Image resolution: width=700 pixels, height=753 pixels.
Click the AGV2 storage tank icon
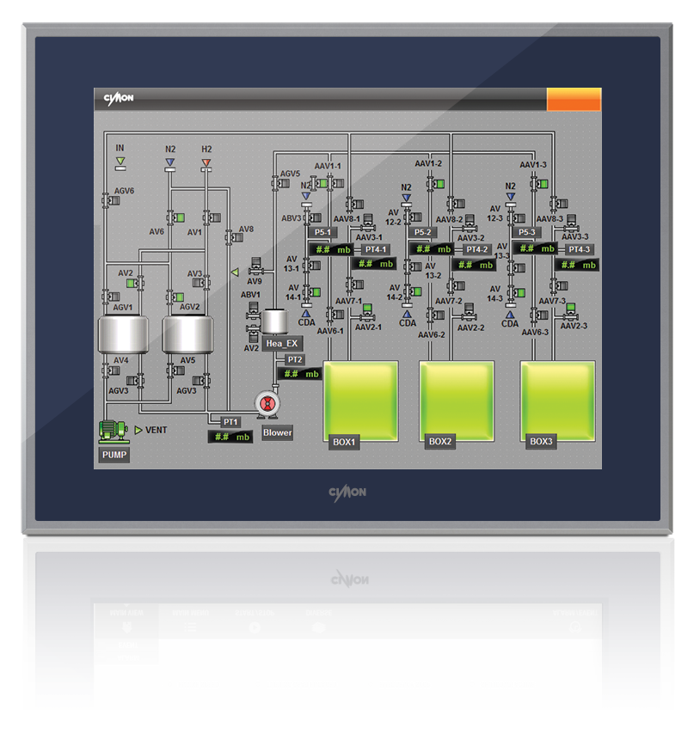pos(188,334)
